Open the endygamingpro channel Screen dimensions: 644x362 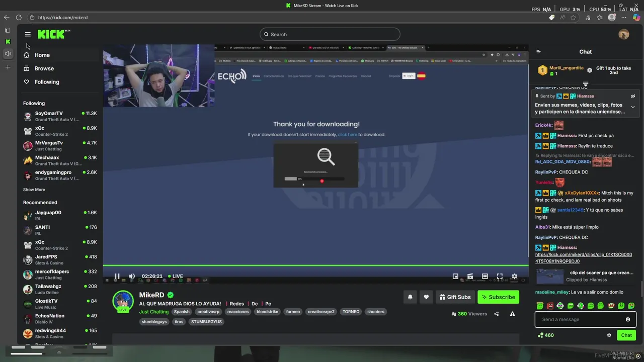60,175
